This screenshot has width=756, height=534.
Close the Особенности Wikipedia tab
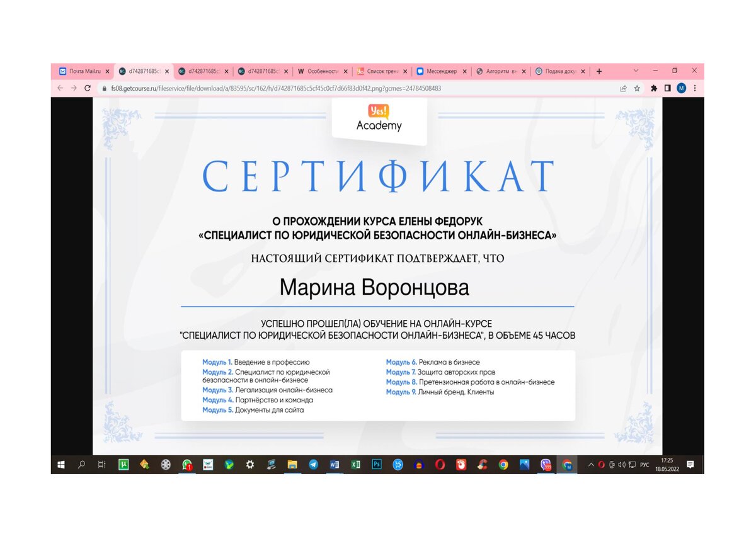[345, 72]
